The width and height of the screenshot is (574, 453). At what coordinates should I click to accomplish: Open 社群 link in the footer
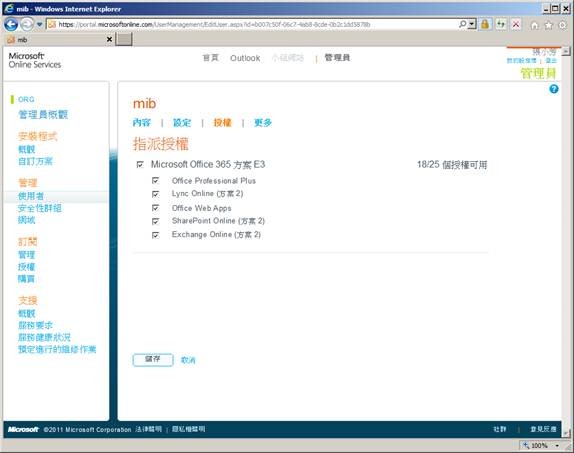[x=499, y=429]
